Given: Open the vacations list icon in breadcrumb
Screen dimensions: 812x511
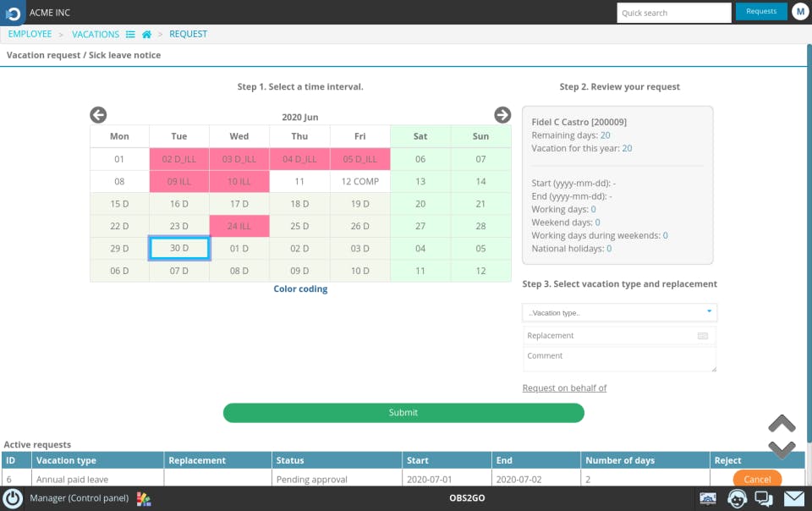Looking at the screenshot, I should (130, 34).
